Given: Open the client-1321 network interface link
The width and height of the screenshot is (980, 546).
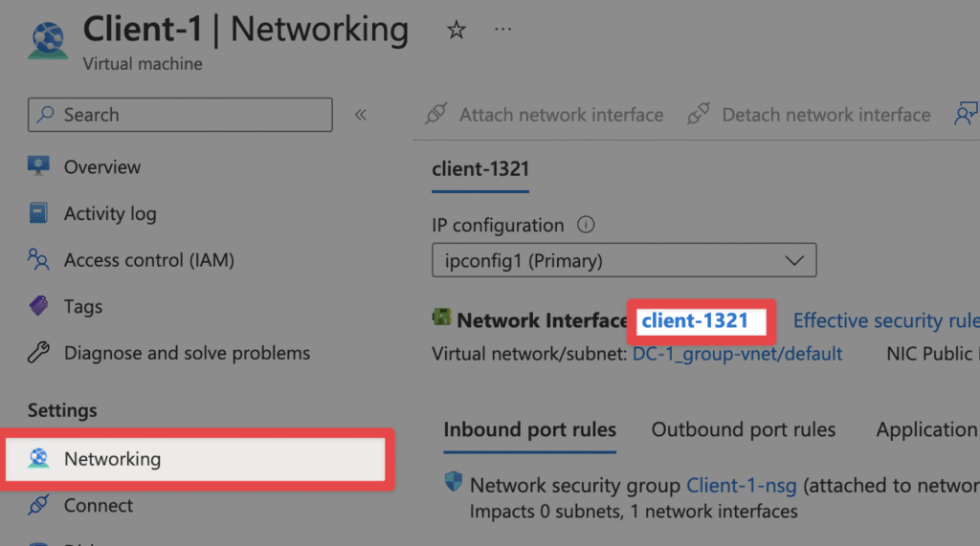Looking at the screenshot, I should tap(695, 320).
